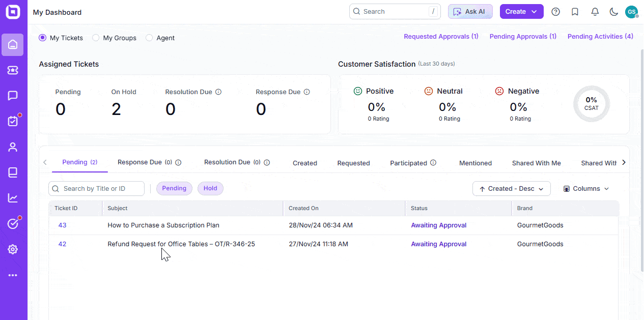Switch to the Shared With Me tab
The image size is (644, 320).
(537, 163)
